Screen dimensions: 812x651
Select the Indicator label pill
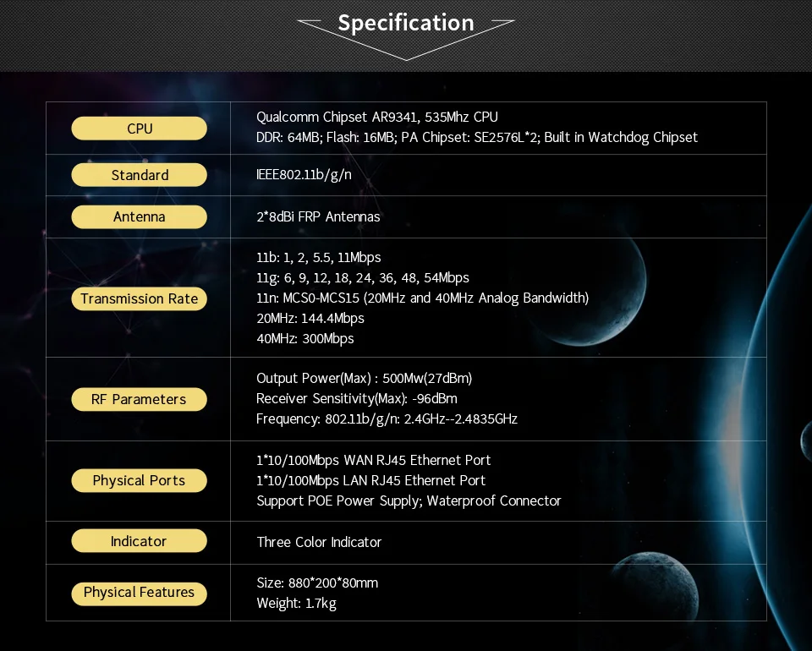pyautogui.click(x=140, y=541)
